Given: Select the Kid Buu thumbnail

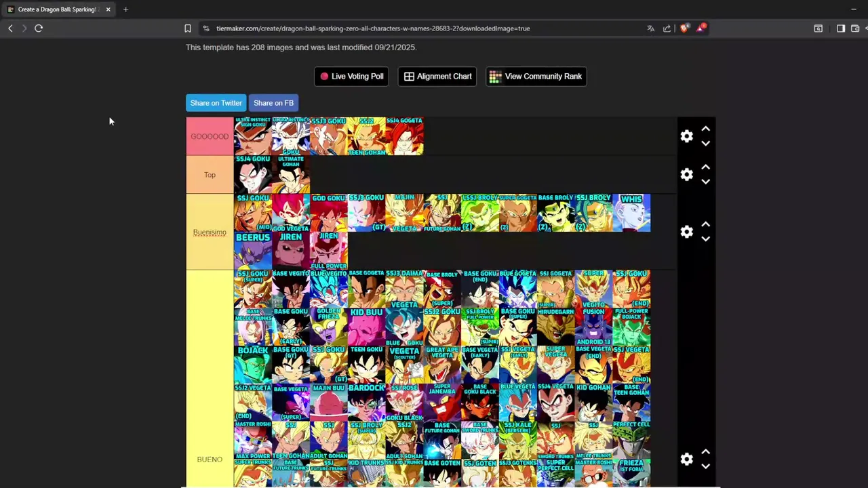Looking at the screenshot, I should pyautogui.click(x=367, y=327).
